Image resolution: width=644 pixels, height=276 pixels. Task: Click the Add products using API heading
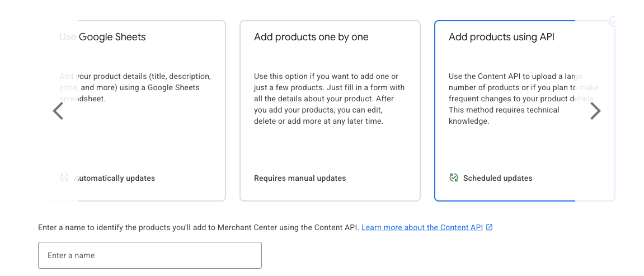click(x=501, y=37)
